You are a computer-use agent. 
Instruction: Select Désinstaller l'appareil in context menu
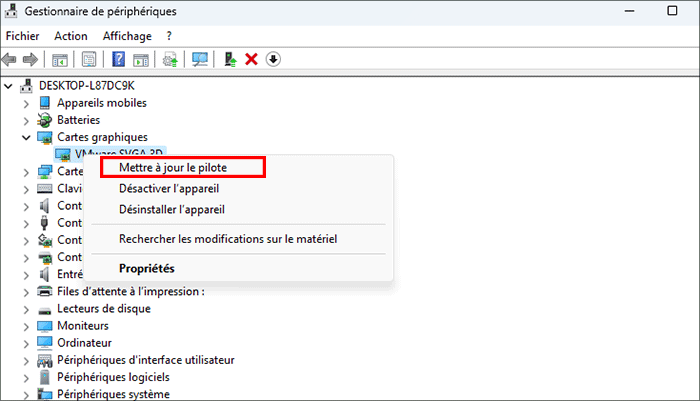(171, 210)
